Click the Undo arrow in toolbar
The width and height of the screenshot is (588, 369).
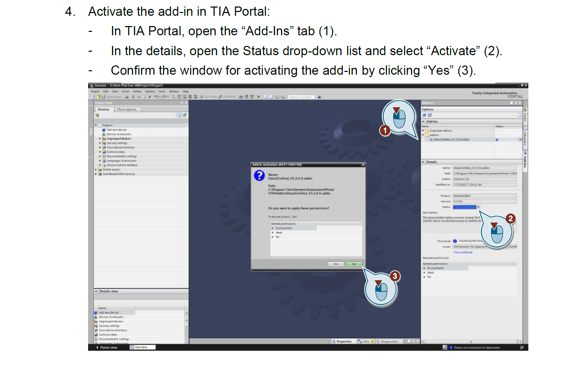156,97
